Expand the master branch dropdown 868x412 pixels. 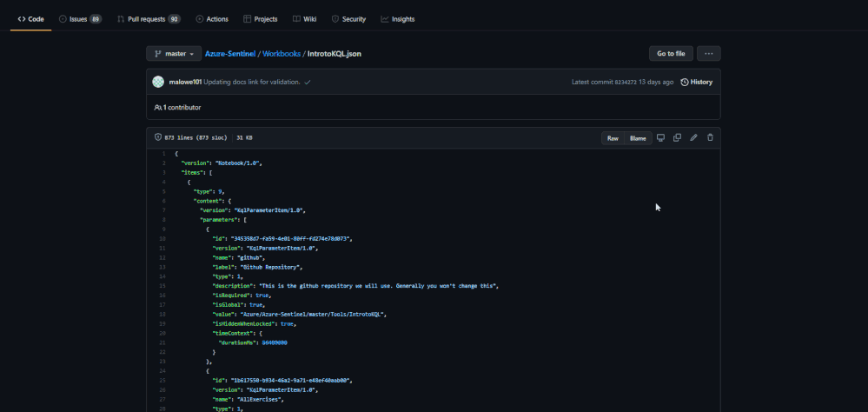(174, 54)
